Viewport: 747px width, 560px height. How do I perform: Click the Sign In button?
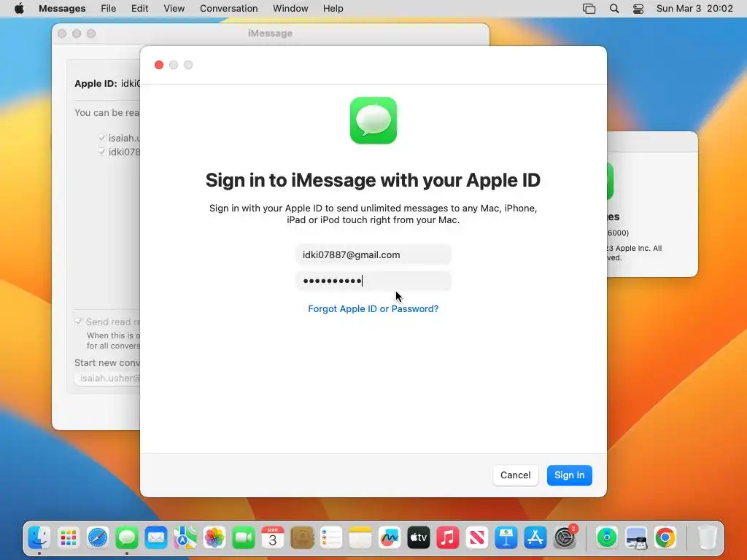tap(569, 475)
